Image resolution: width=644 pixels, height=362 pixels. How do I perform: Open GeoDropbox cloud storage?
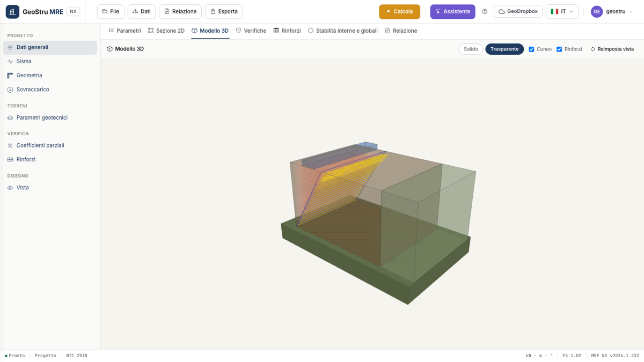(x=518, y=11)
